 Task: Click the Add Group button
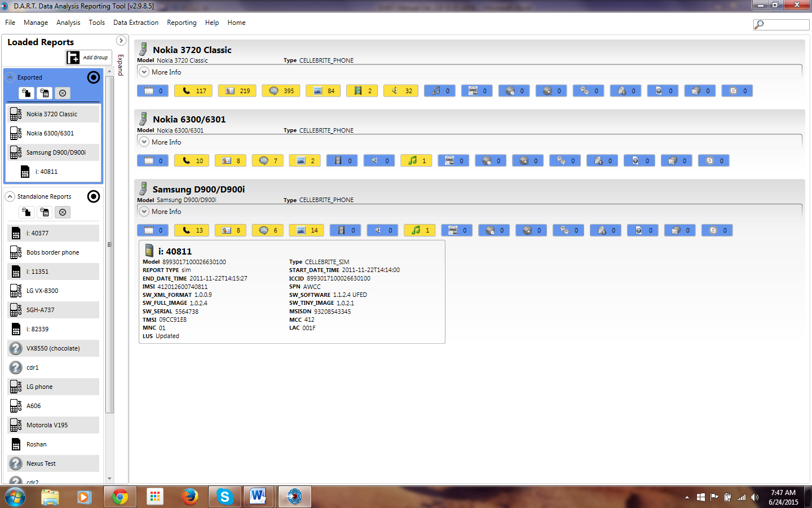pyautogui.click(x=89, y=57)
